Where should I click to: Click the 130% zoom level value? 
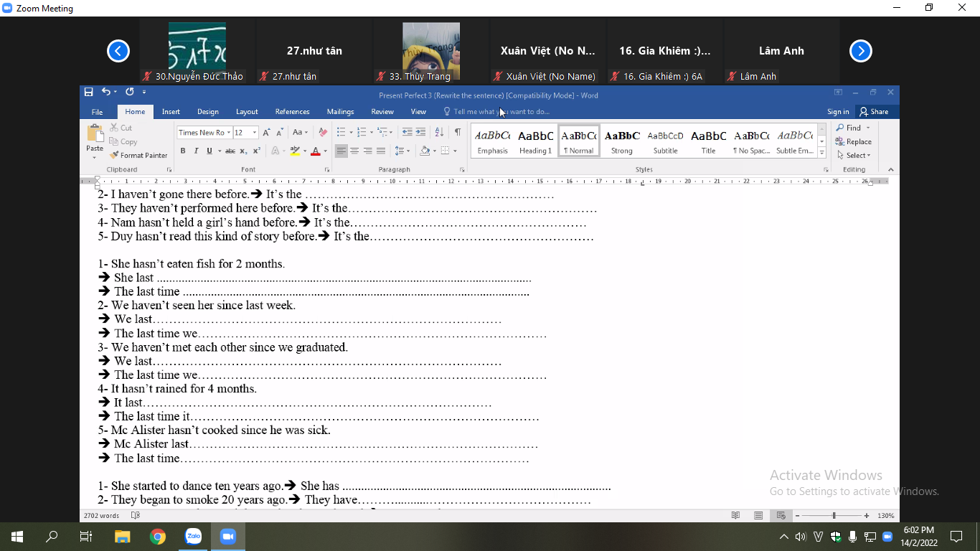pos(885,515)
